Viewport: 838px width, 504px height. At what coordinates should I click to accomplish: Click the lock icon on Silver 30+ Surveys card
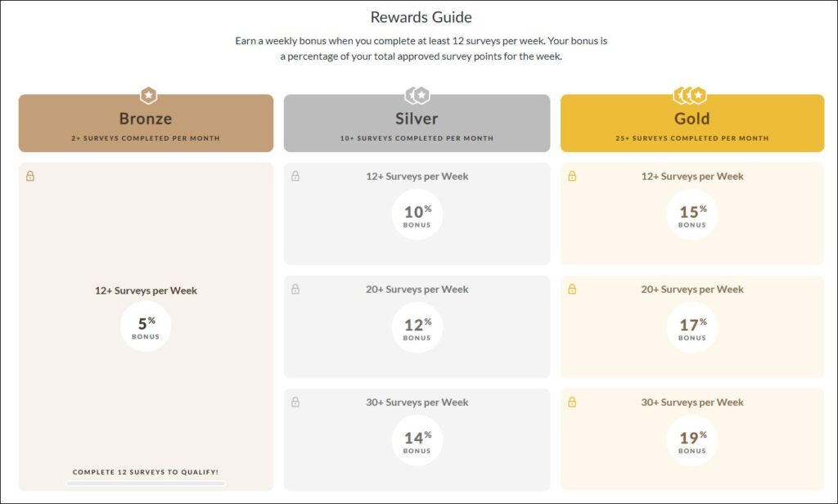(x=295, y=402)
